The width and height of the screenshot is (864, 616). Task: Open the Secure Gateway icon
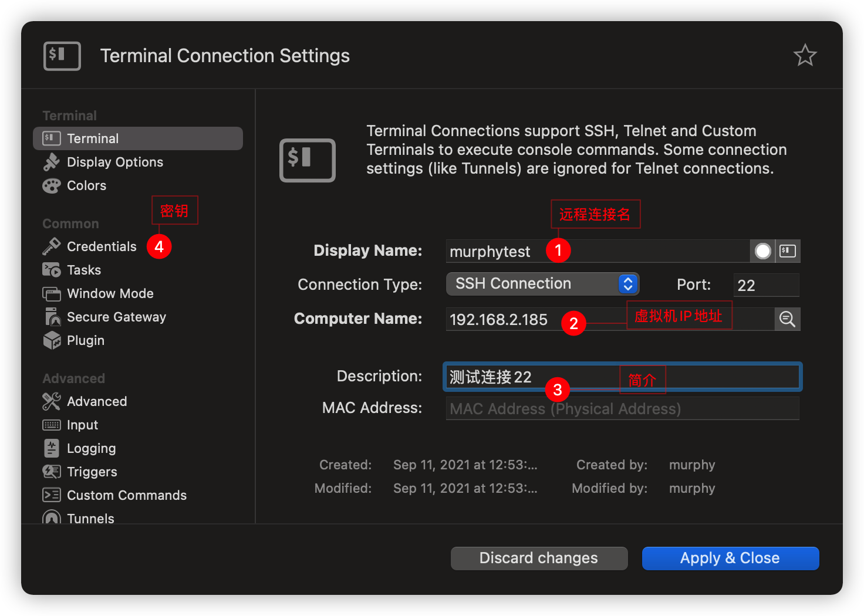coord(52,317)
